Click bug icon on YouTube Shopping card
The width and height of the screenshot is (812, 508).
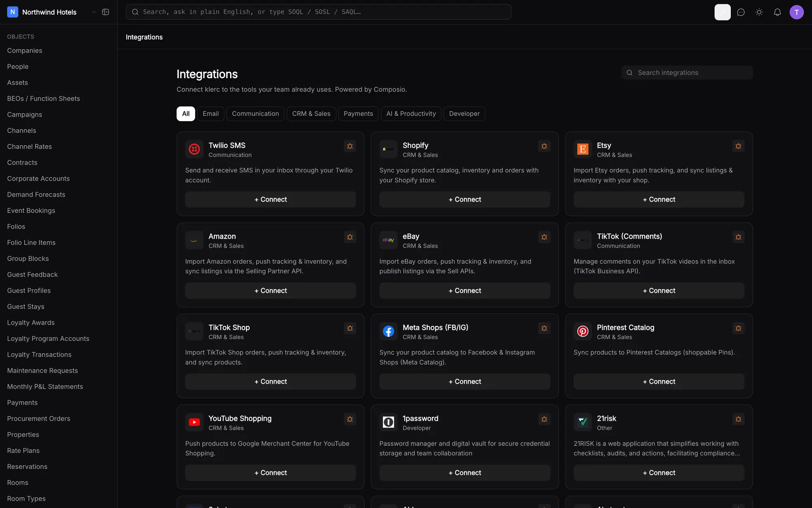pyautogui.click(x=350, y=419)
